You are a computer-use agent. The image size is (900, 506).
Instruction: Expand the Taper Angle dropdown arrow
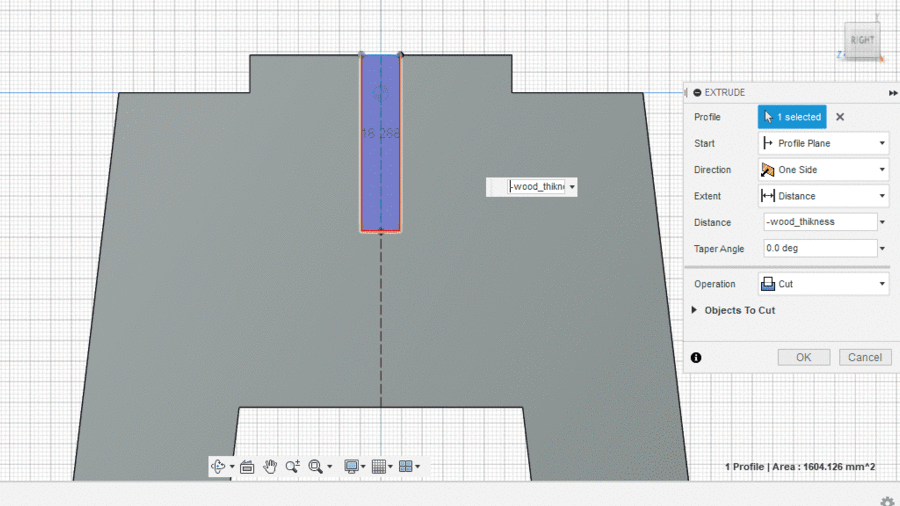[883, 248]
